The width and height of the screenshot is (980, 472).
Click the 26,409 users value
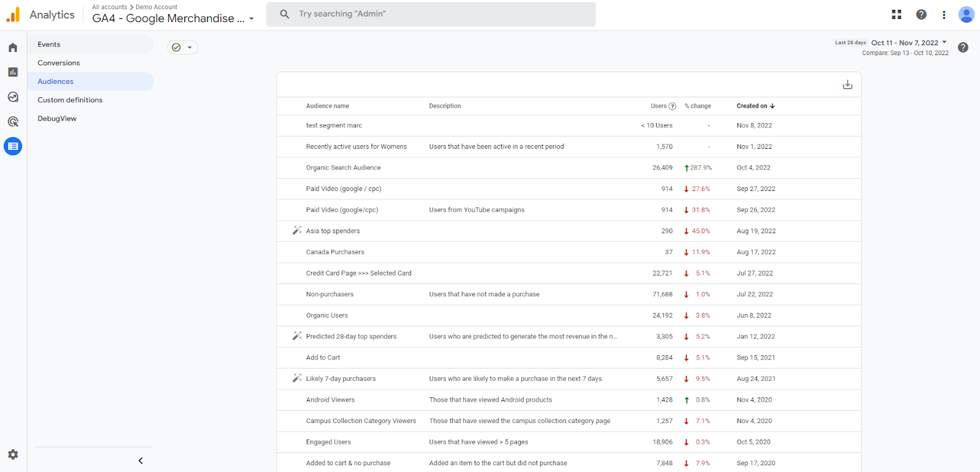pyautogui.click(x=662, y=168)
